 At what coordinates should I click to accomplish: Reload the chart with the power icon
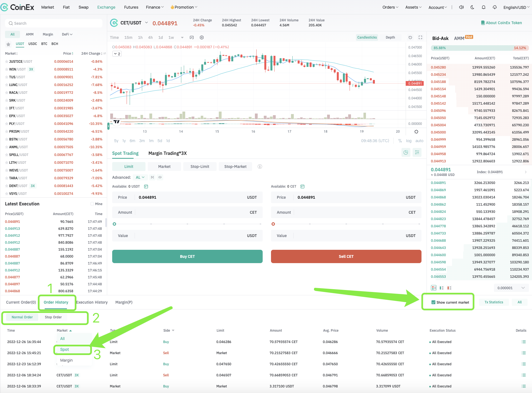(x=410, y=37)
